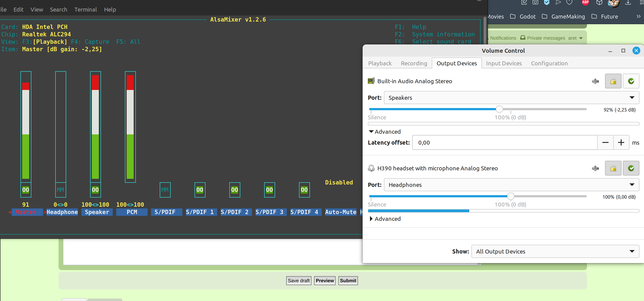Increase latency offset with plus button
The image size is (644, 301).
tap(621, 143)
